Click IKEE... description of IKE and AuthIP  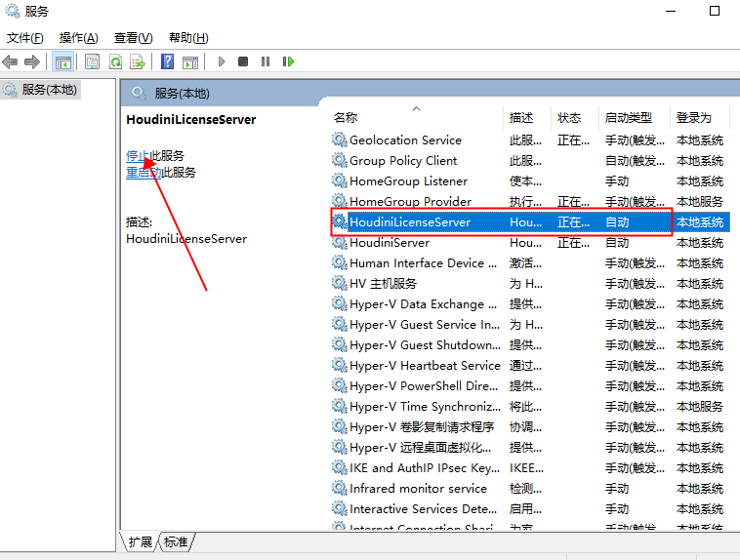coord(526,468)
